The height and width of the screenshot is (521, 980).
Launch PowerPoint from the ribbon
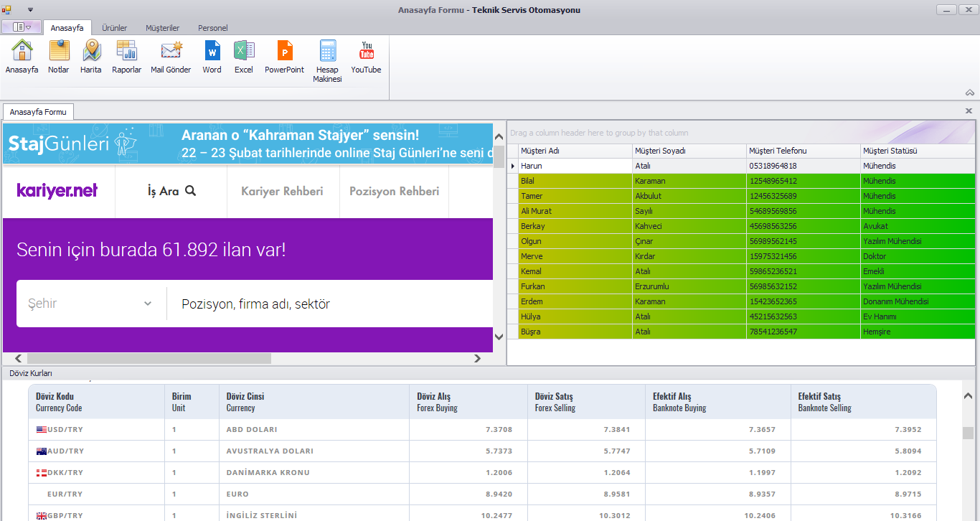[x=284, y=57]
